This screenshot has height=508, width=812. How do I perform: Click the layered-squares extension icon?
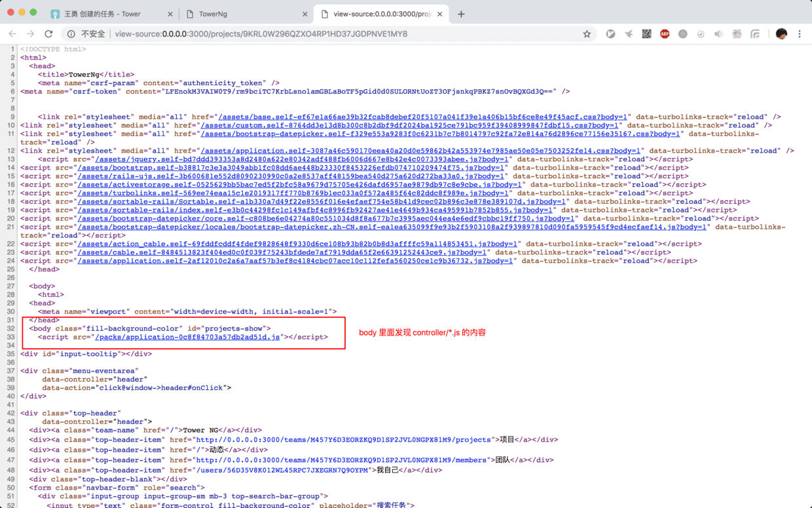pos(755,33)
